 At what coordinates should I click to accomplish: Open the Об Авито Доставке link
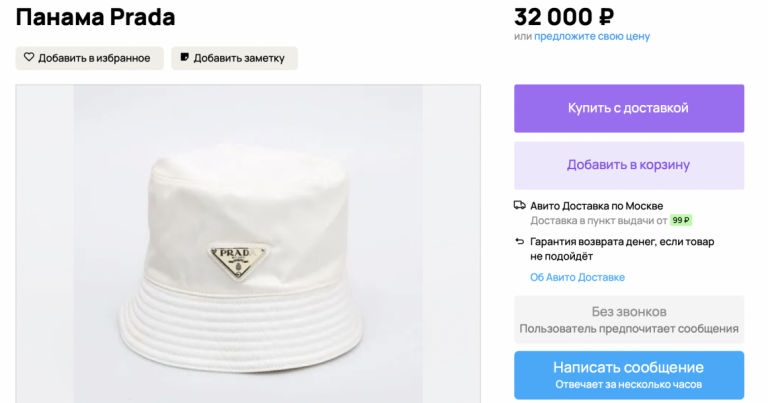tap(577, 277)
